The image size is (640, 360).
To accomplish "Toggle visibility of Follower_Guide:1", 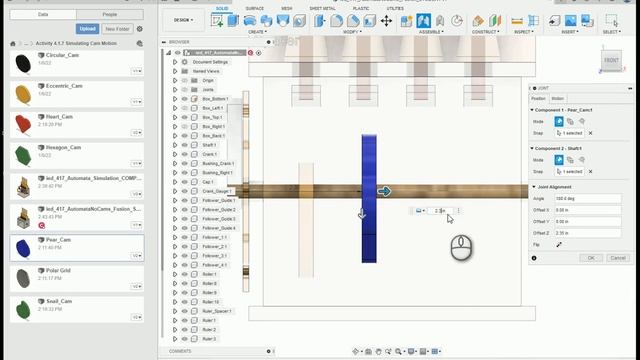I will tap(184, 200).
